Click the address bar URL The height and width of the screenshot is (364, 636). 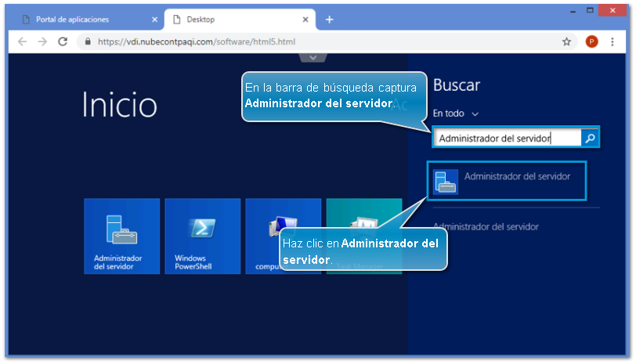point(197,41)
